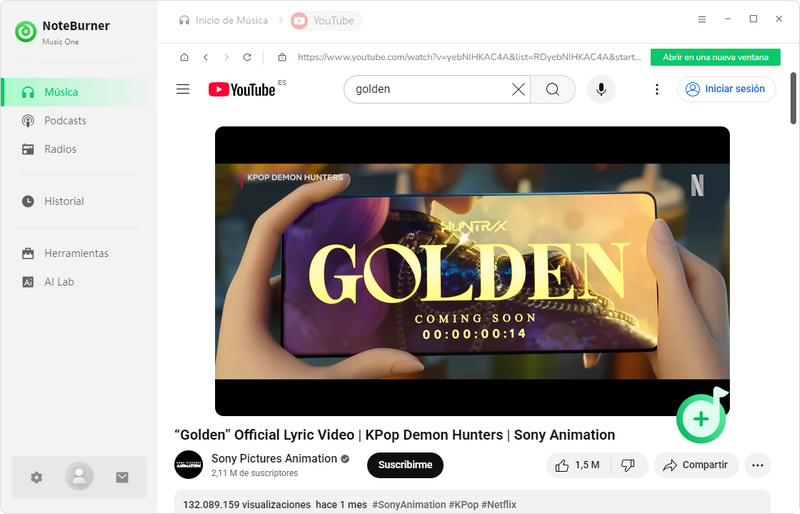Click the NoteBurner logo icon

[x=26, y=32]
